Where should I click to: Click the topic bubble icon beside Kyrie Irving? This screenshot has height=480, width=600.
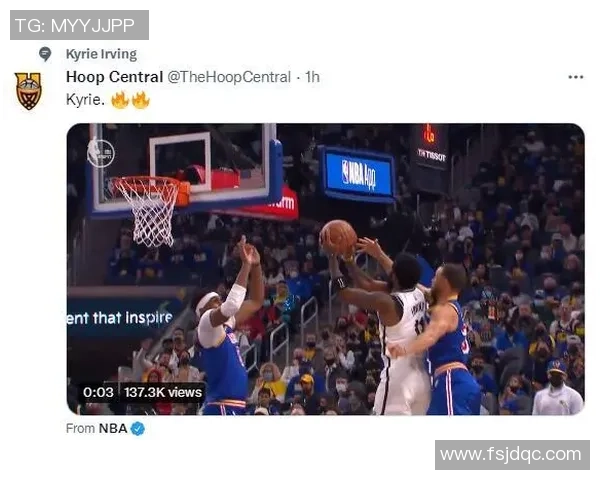(45, 54)
